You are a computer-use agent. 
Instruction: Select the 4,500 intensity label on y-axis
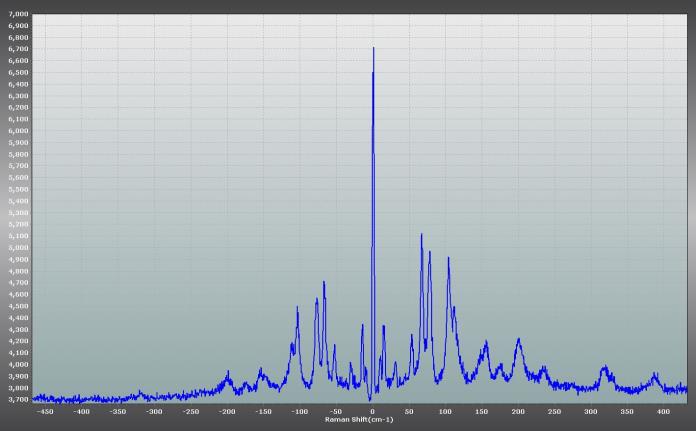(x=18, y=306)
